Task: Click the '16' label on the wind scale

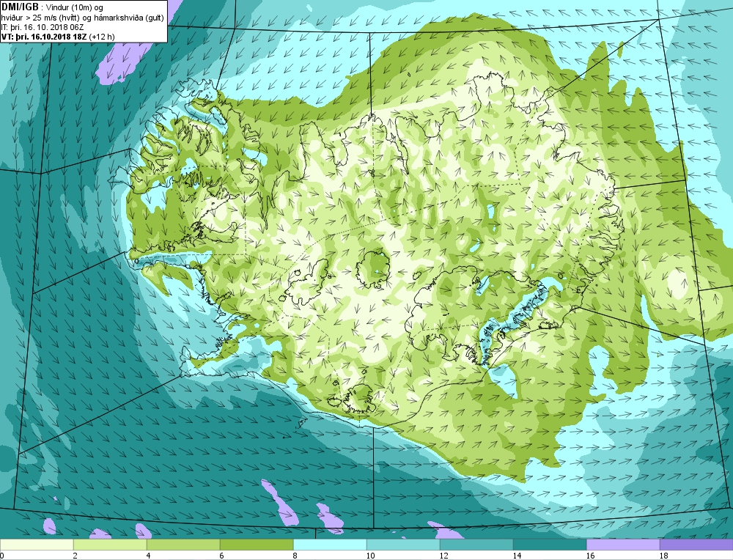Action: [x=590, y=556]
